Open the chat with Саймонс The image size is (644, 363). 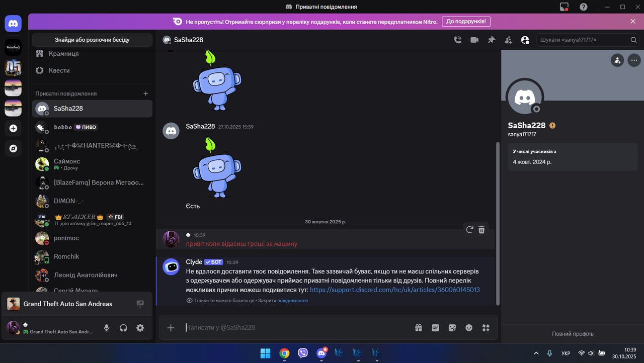pyautogui.click(x=92, y=164)
